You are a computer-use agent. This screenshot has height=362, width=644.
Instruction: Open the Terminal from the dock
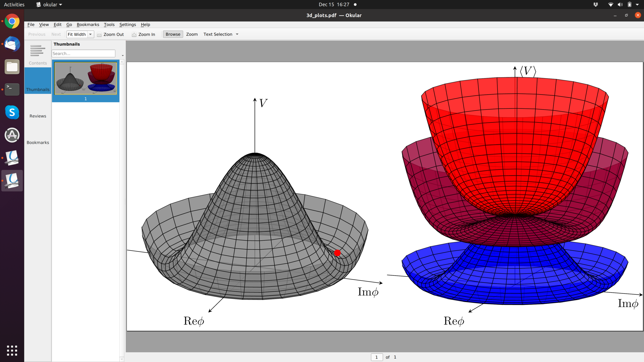click(x=12, y=89)
